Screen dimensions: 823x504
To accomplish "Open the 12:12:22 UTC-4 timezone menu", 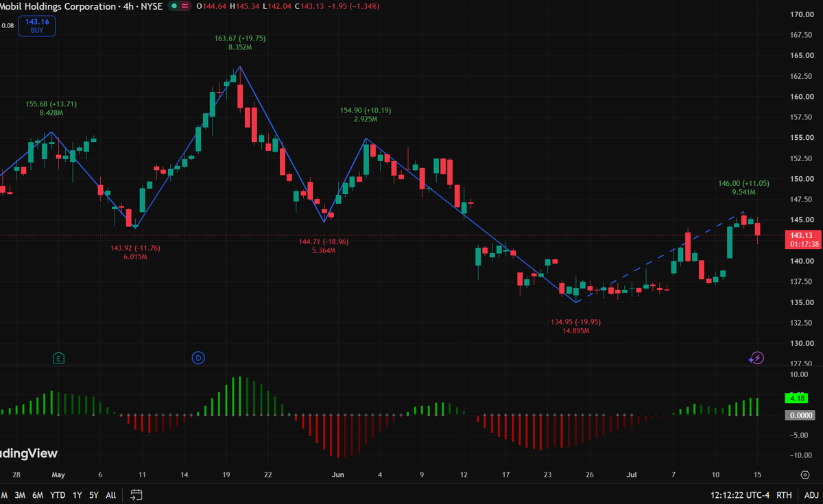I will [x=741, y=494].
